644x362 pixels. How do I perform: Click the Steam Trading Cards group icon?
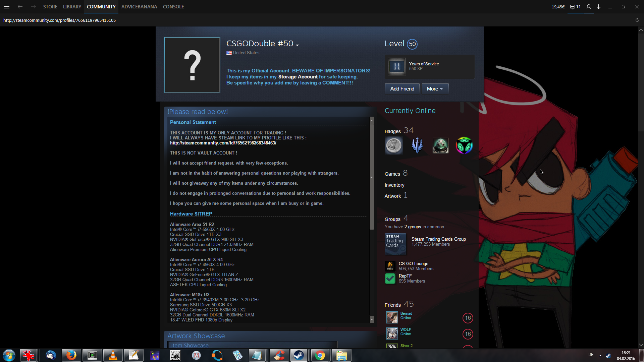[395, 244]
